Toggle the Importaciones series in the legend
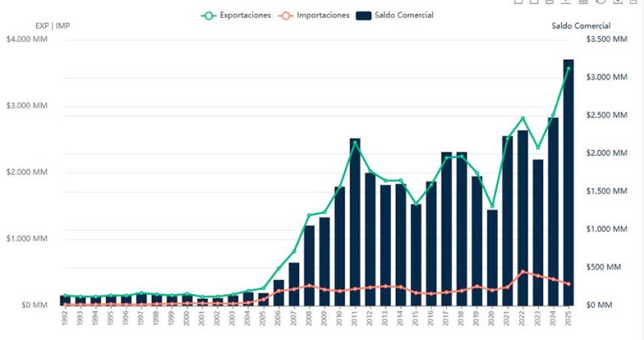The height and width of the screenshot is (340, 644). click(x=314, y=15)
